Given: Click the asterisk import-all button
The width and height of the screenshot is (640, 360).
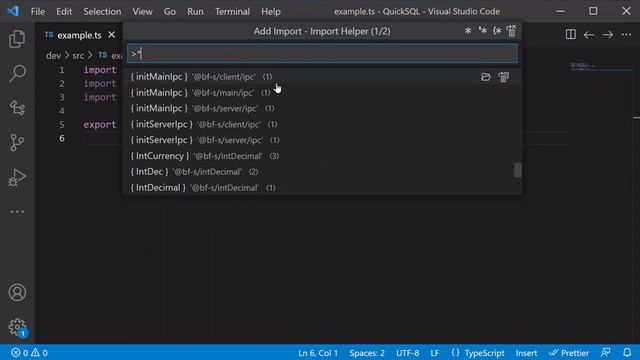Looking at the screenshot, I should (x=468, y=31).
